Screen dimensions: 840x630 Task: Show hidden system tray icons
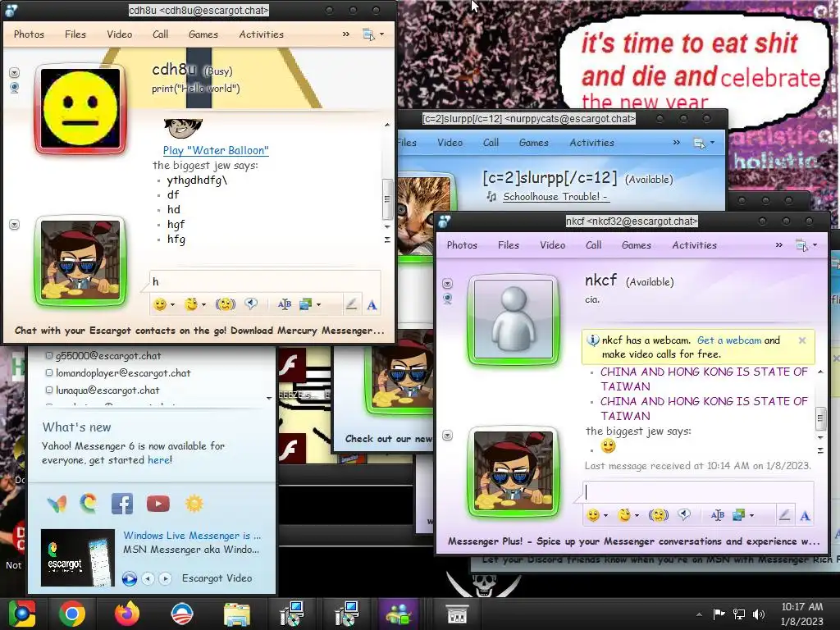[x=699, y=614]
